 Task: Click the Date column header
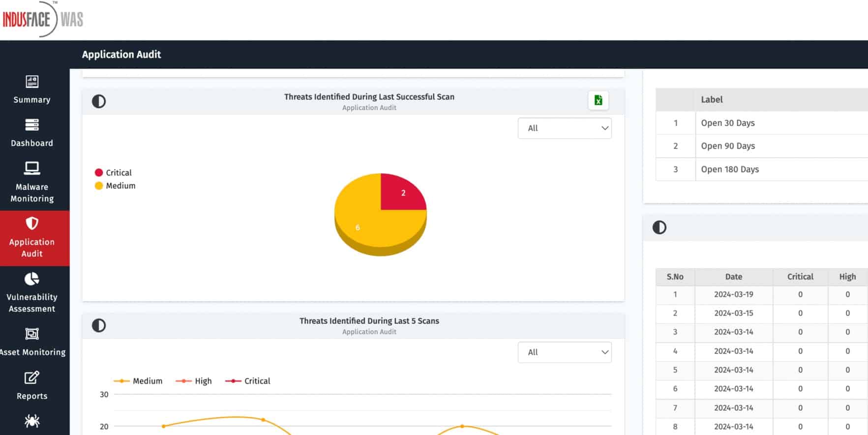(734, 277)
